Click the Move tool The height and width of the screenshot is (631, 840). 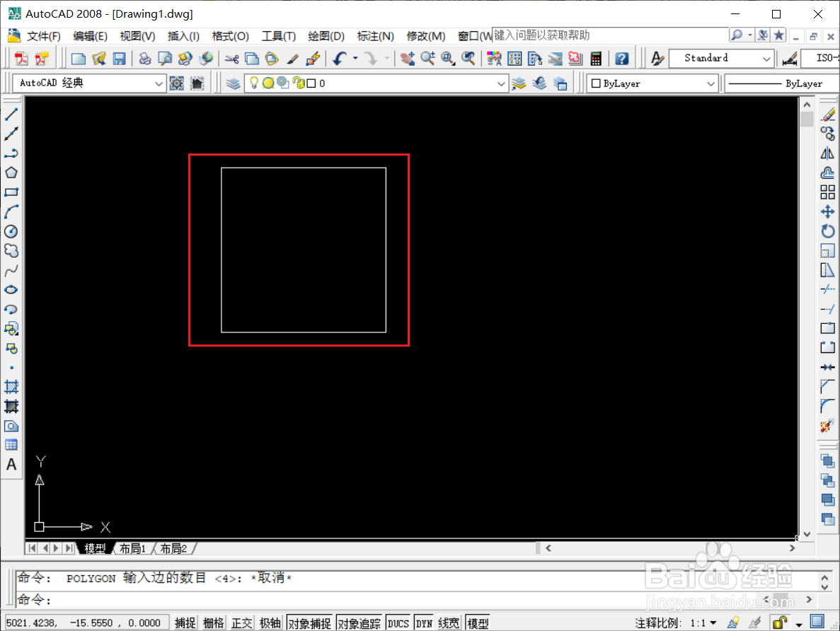(828, 212)
